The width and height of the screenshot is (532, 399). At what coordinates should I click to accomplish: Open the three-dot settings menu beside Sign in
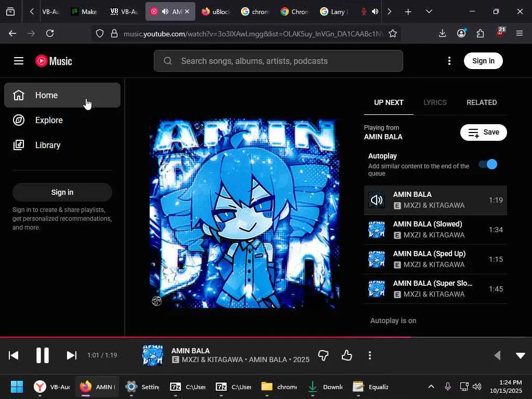(449, 61)
